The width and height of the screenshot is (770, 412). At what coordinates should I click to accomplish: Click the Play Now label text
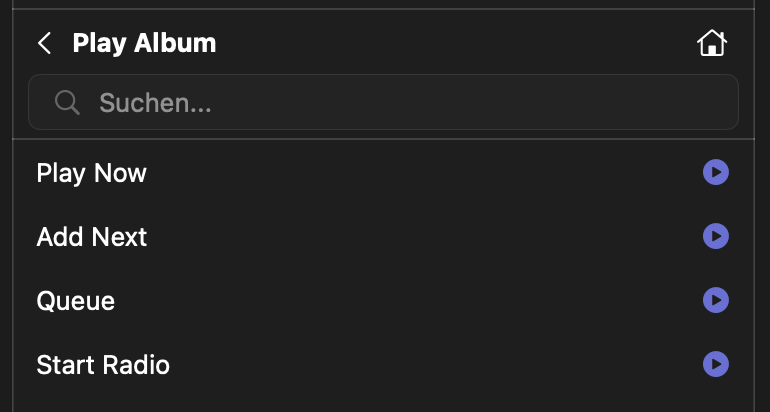pos(91,173)
